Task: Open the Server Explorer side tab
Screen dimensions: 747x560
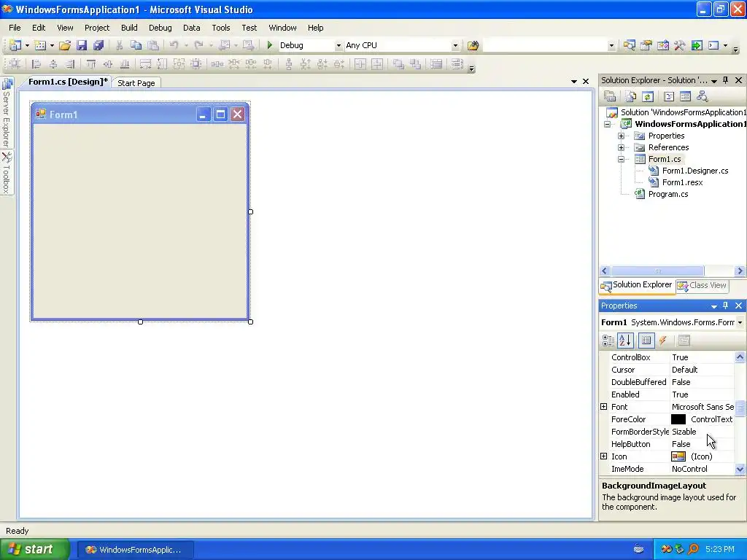Action: pyautogui.click(x=7, y=113)
